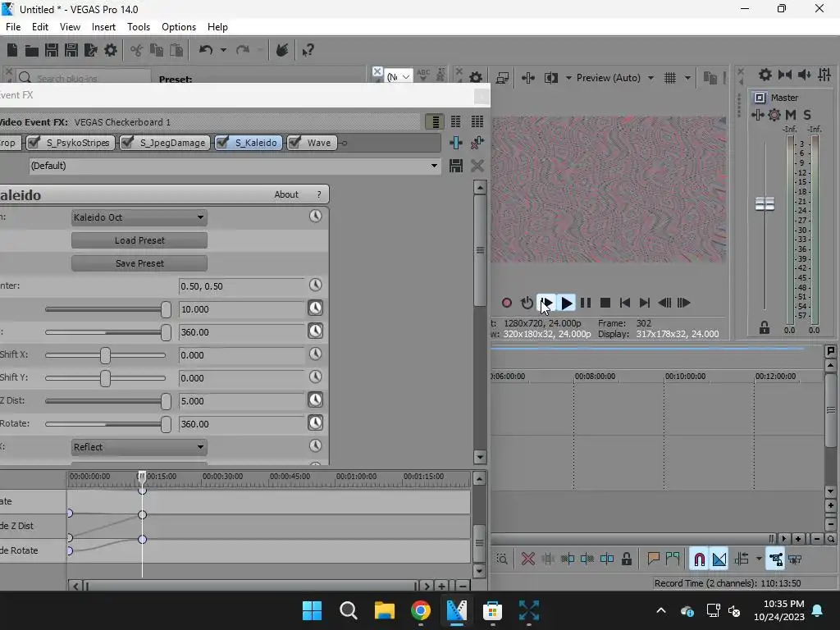
Task: Stop the preview playback
Action: click(605, 303)
